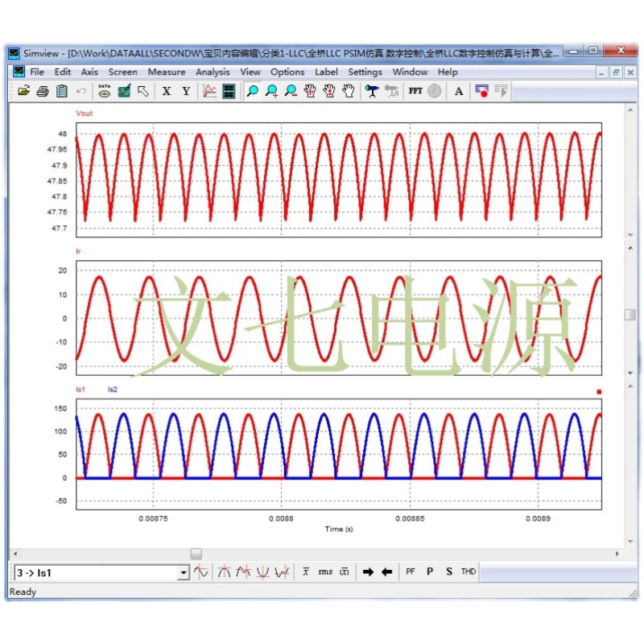Click the add screen graph icon
This screenshot has width=644, height=644.
click(209, 91)
